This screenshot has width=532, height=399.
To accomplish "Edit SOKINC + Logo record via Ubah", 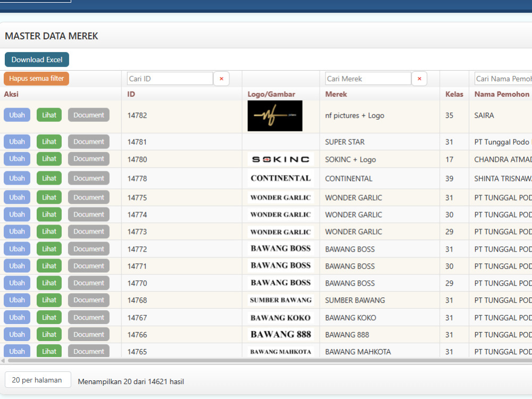I will point(17,159).
